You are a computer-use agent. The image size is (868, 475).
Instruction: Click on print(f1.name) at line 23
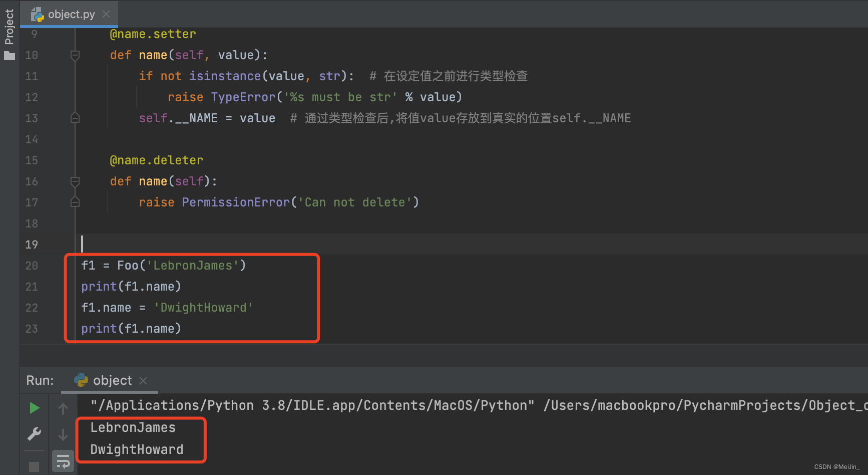[x=131, y=329]
